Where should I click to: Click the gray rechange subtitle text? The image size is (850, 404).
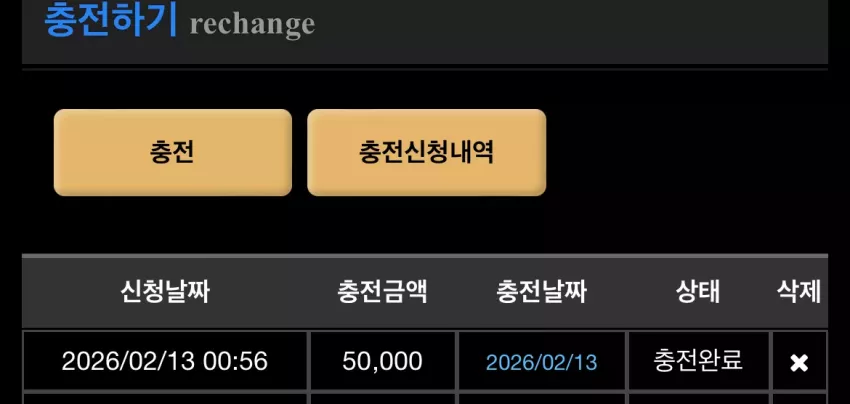(x=252, y=24)
